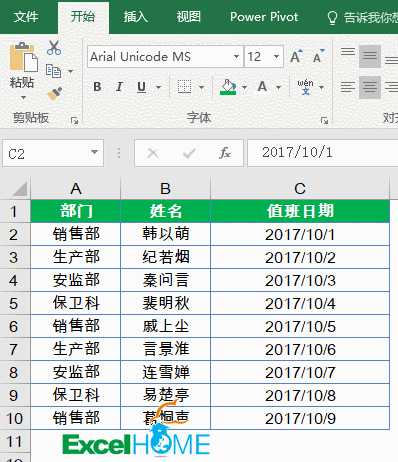Switch to the Power Pivot tab
Screen dimensions: 398x462
[264, 17]
